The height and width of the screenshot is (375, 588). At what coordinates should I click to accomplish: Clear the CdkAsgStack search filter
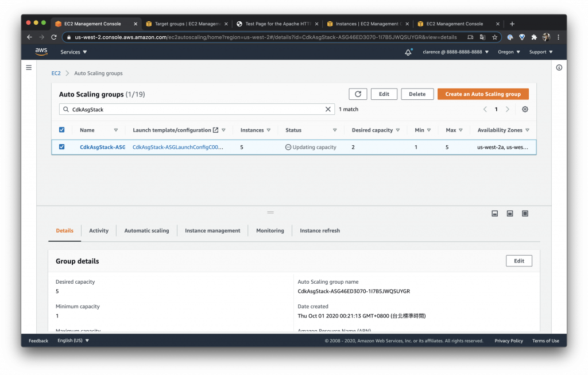[x=328, y=109]
